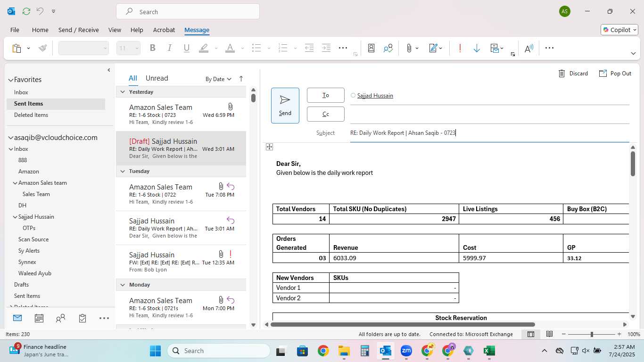Expand the ribbon display options chevron

tap(633, 53)
